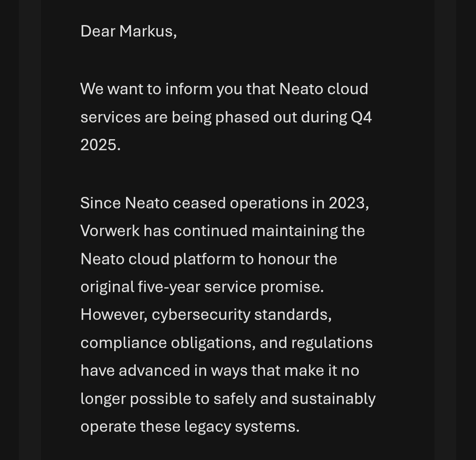Click the phrase "compliance obligations,"
Image resolution: width=476 pixels, height=460 pixels.
(168, 343)
